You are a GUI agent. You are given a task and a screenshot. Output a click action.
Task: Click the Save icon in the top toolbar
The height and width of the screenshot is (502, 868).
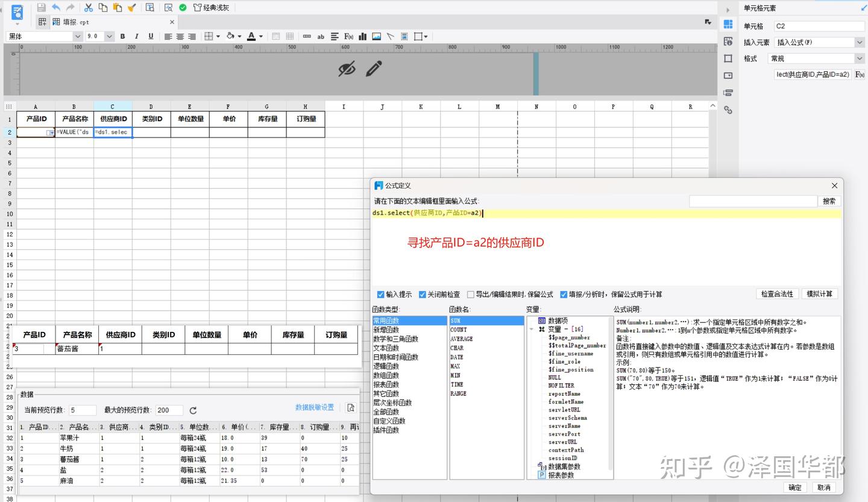[41, 7]
